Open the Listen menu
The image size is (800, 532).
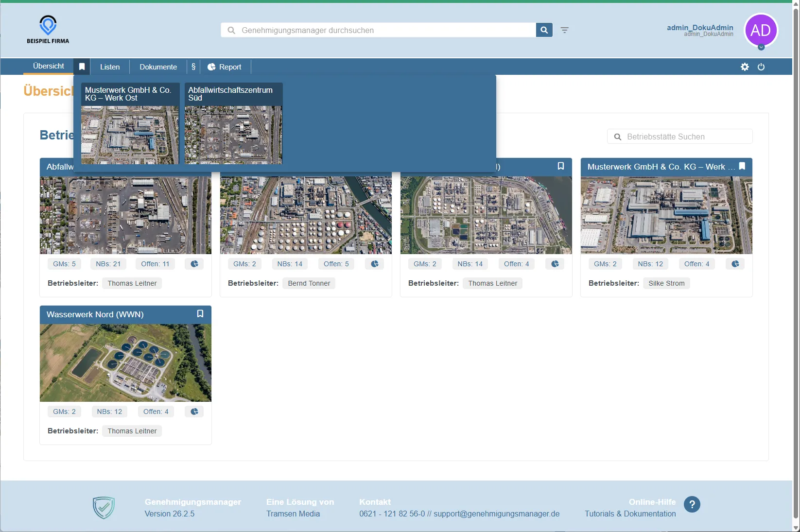(110, 67)
